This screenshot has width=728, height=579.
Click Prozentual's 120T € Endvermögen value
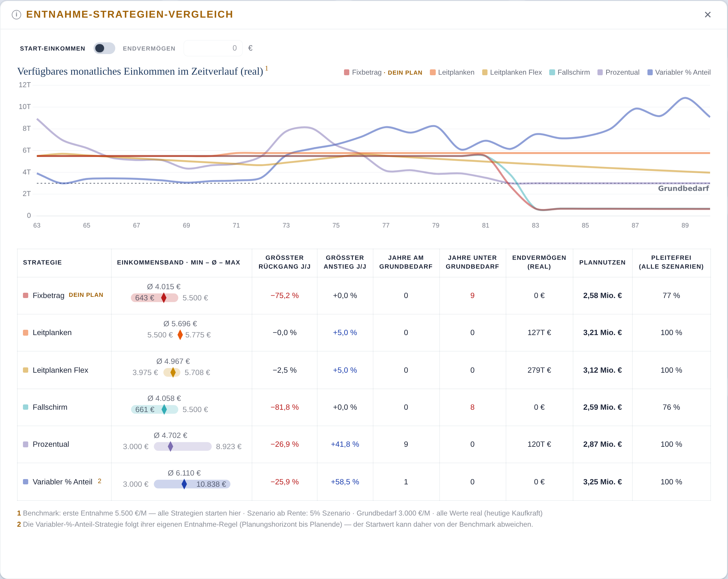539,444
